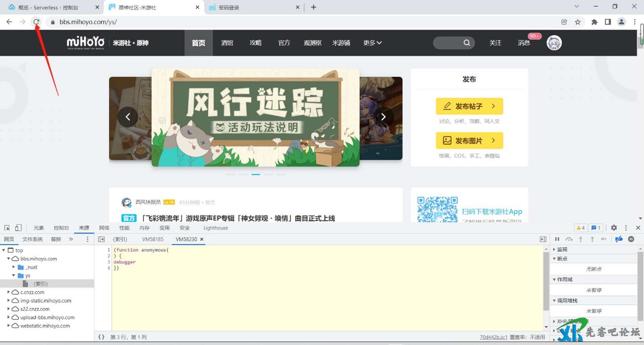Open the DevTools settings gear
Viewport: 644px width, 345px height.
click(x=614, y=228)
